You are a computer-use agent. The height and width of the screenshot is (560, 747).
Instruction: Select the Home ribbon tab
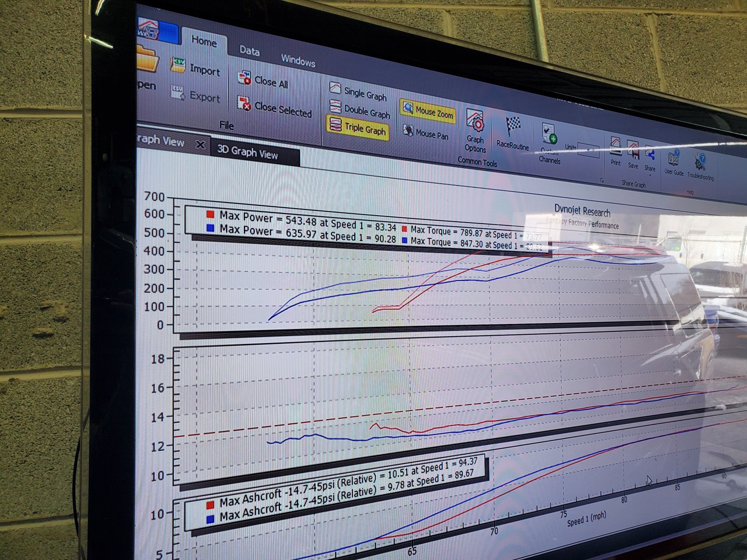click(204, 41)
